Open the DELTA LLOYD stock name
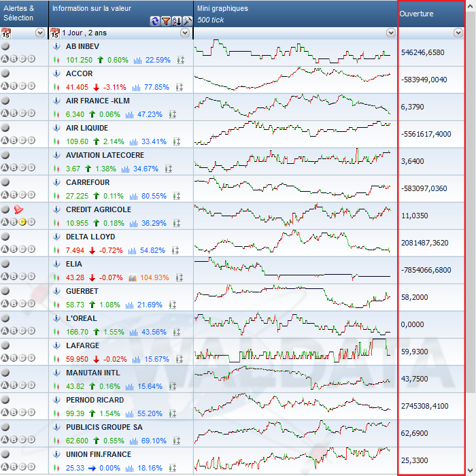The width and height of the screenshot is (476, 476). pyautogui.click(x=90, y=237)
